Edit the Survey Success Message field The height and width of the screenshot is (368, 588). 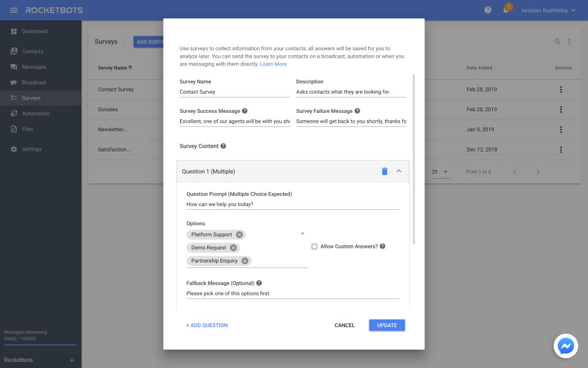[235, 121]
